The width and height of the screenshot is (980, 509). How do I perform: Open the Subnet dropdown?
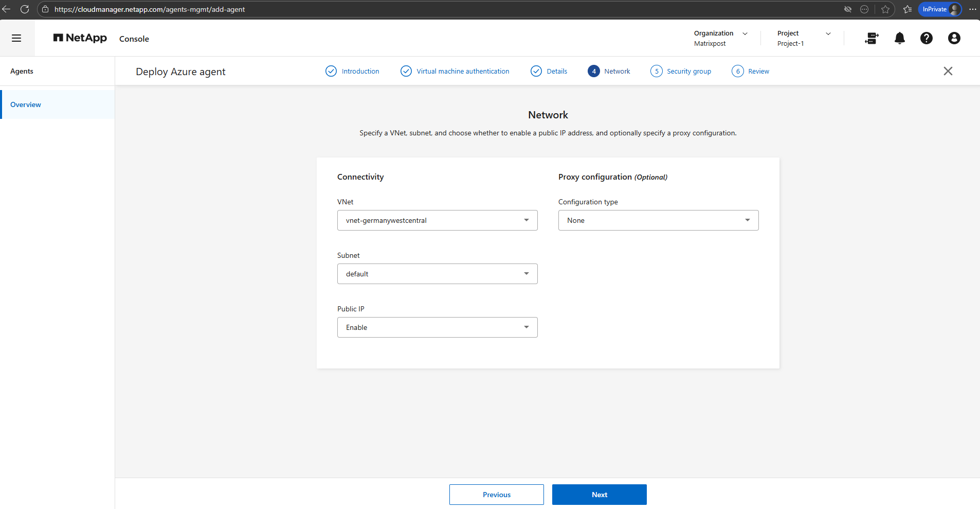pos(437,274)
